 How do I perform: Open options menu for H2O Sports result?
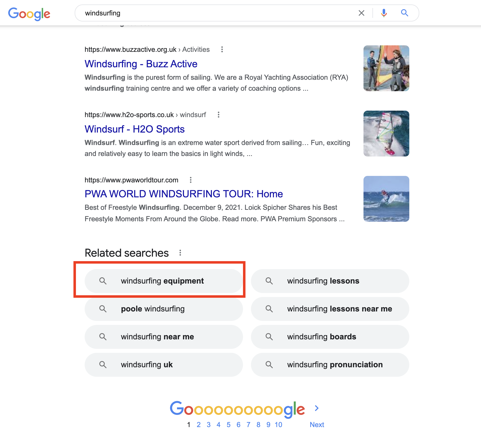(219, 115)
